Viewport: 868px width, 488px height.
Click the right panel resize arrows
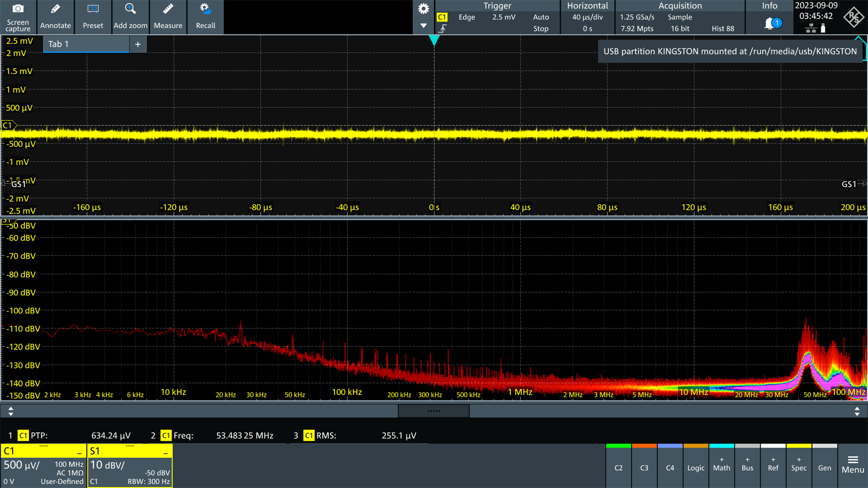click(857, 411)
